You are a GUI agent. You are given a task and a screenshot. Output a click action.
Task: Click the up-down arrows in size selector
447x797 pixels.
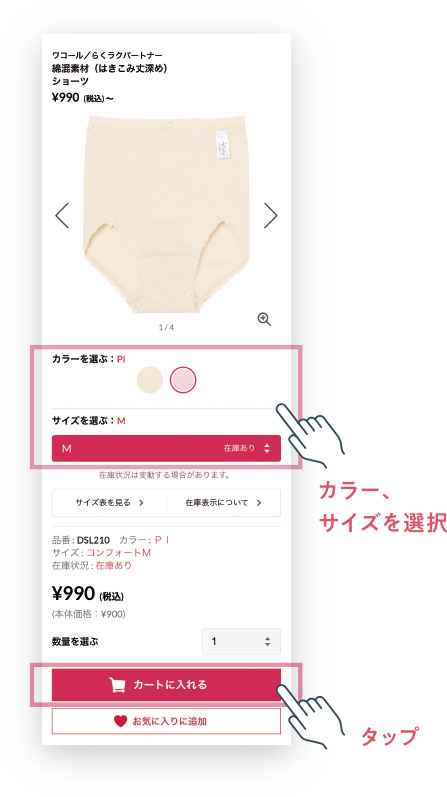click(267, 448)
